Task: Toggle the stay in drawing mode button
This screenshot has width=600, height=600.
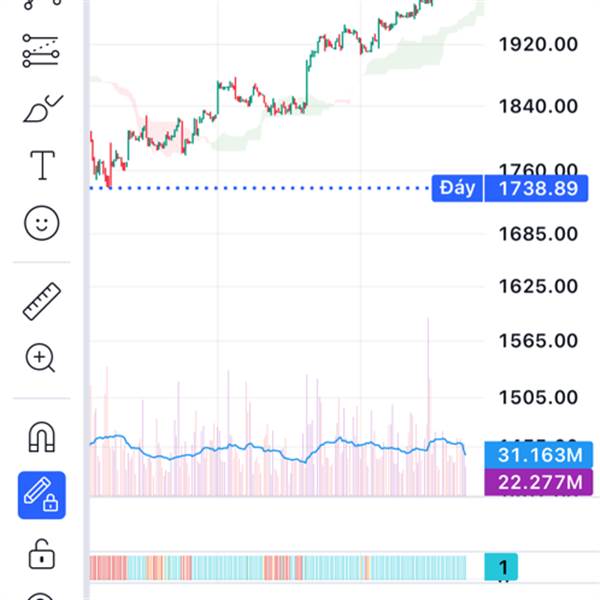Action: (41, 494)
